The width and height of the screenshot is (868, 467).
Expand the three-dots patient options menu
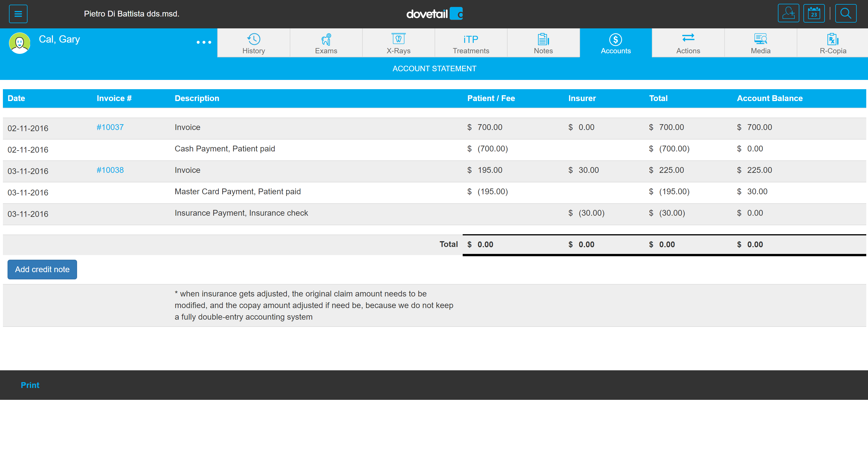tap(204, 42)
